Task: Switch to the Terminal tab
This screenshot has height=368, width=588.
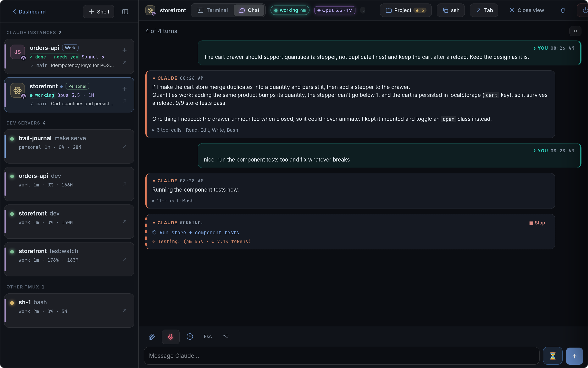Action: pos(213,10)
